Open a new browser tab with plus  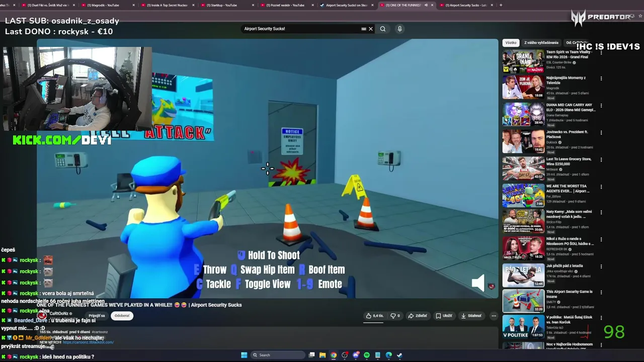pos(501,5)
